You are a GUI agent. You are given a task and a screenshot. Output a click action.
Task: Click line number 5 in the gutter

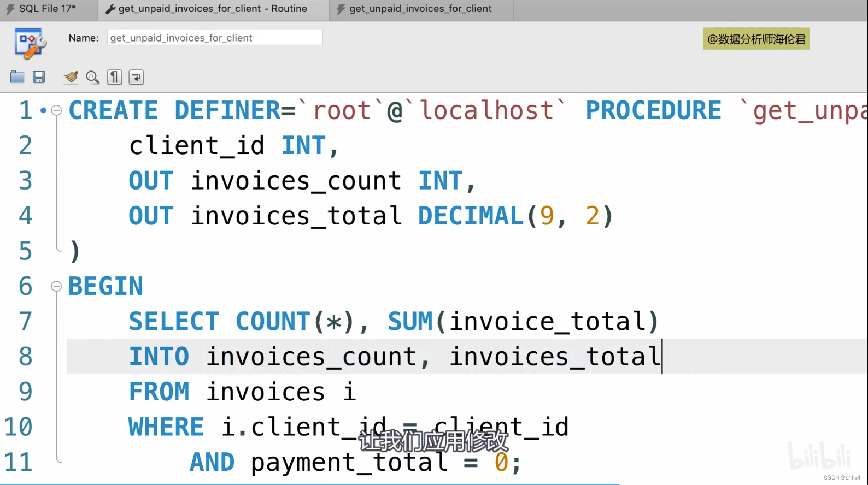click(x=26, y=251)
